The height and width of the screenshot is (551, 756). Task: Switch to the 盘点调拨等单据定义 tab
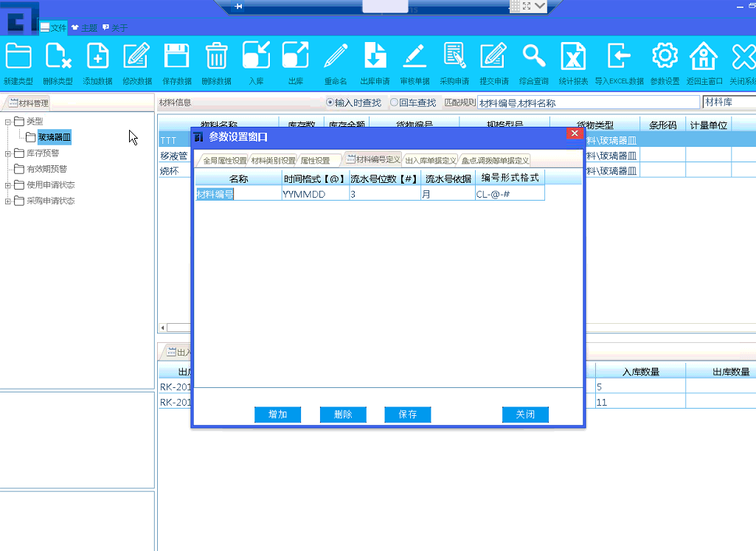point(495,161)
